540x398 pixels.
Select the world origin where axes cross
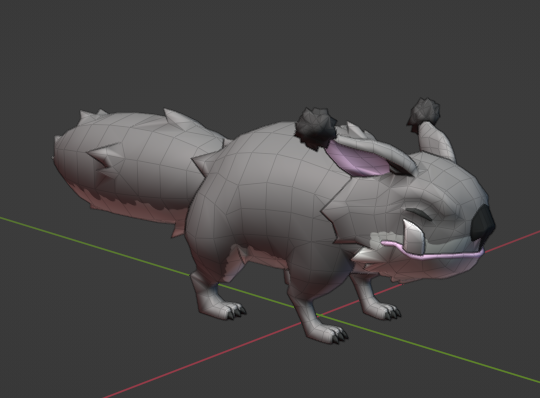tap(319, 315)
